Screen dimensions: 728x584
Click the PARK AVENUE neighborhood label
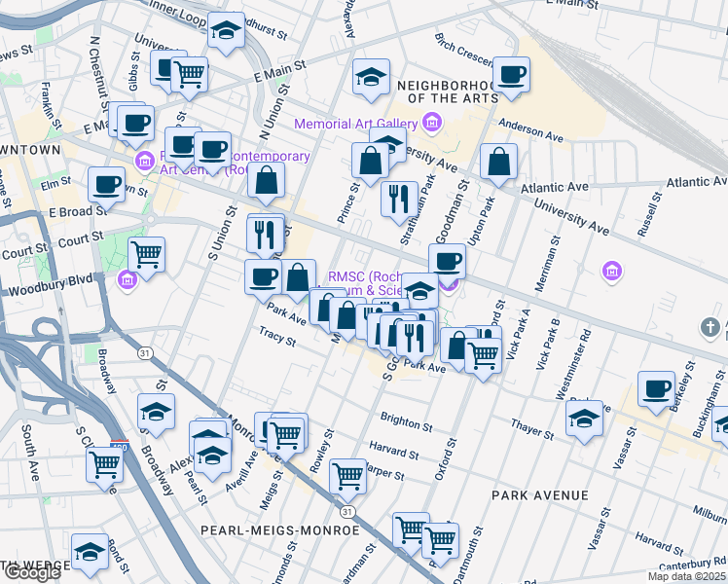(x=540, y=495)
